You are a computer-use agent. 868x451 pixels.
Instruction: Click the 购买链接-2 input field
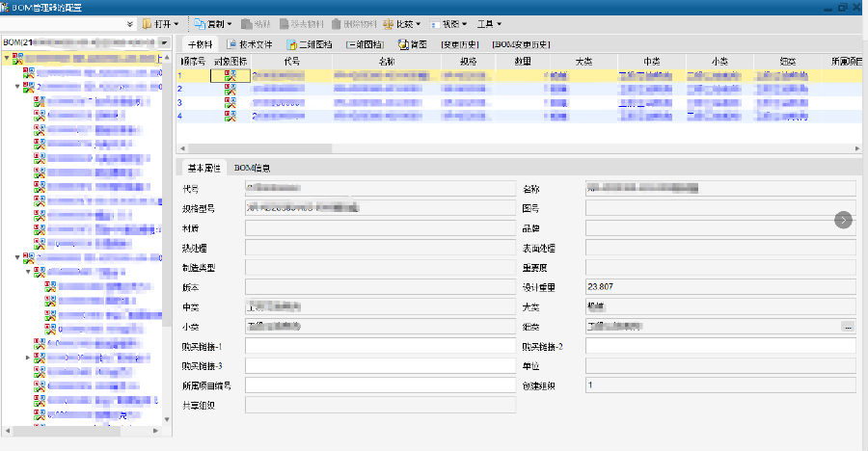pos(720,346)
